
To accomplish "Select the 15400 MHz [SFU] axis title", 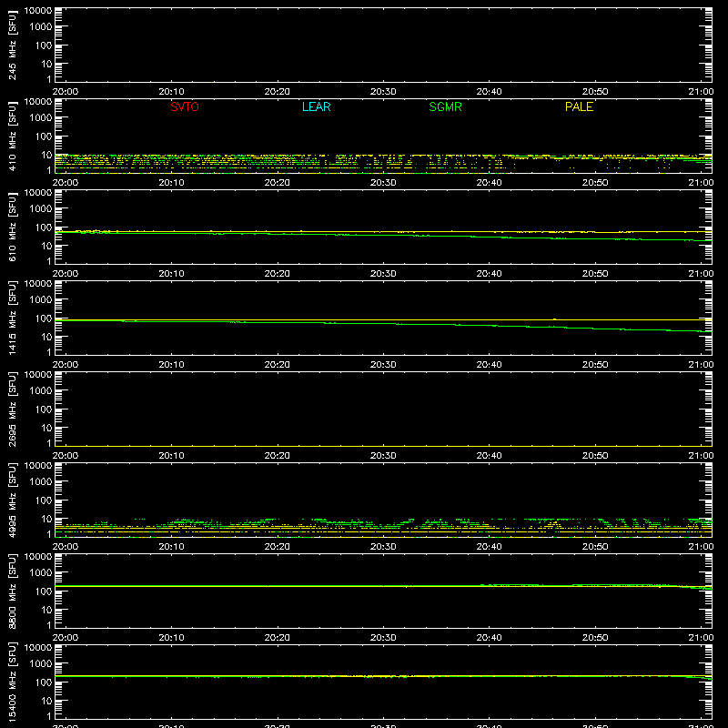I will [12, 682].
